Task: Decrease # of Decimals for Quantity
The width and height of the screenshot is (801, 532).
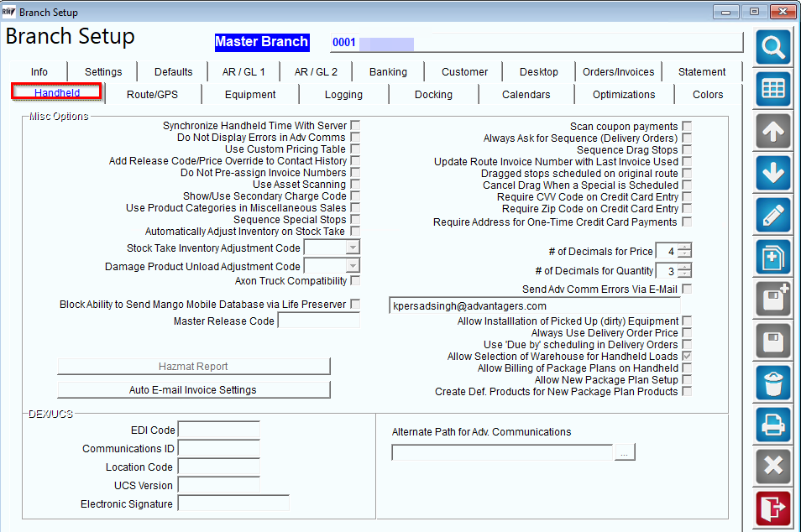Action: [x=684, y=274]
